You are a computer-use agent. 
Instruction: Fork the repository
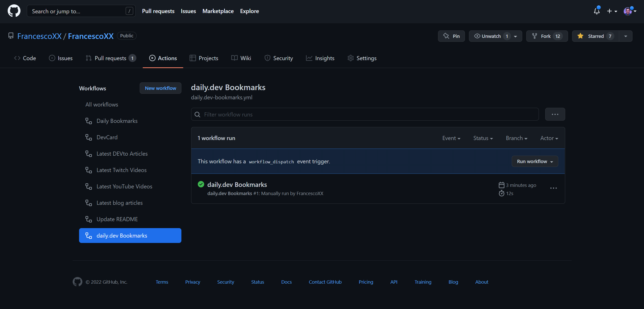pos(547,36)
